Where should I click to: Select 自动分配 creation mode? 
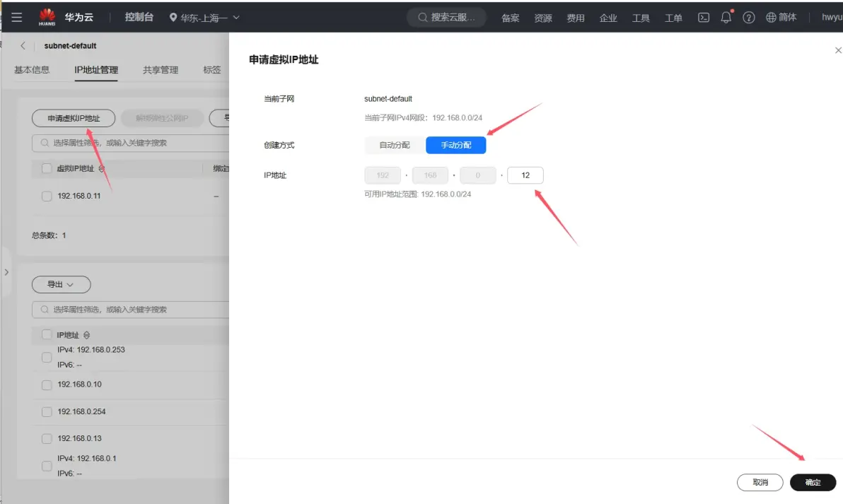[x=395, y=145]
